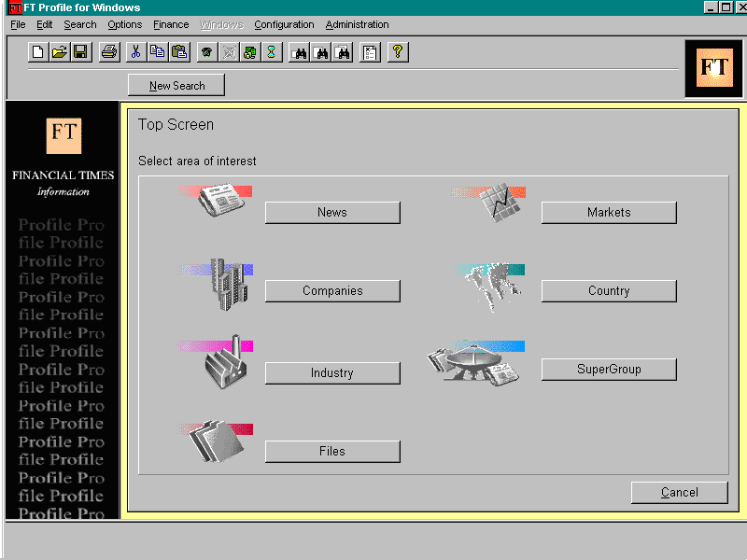Choose the Markets category
Image resolution: width=747 pixels, height=560 pixels.
[x=609, y=213]
